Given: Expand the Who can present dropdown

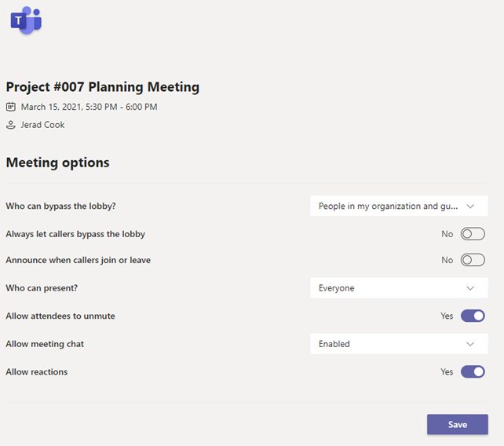Looking at the screenshot, I should pyautogui.click(x=399, y=288).
